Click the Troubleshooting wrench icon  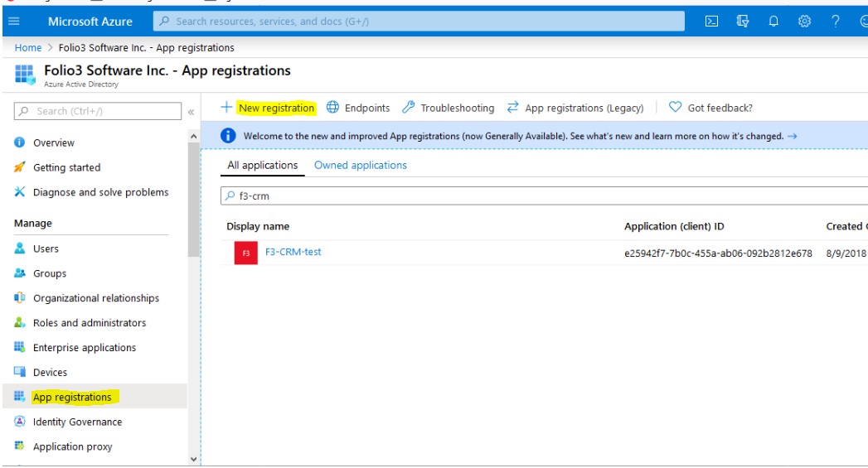(x=409, y=107)
